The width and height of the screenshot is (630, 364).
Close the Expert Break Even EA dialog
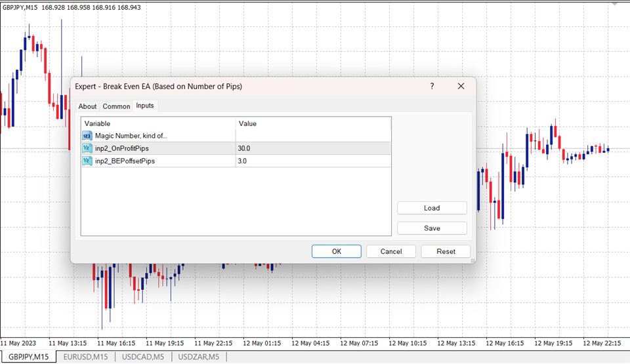(461, 87)
